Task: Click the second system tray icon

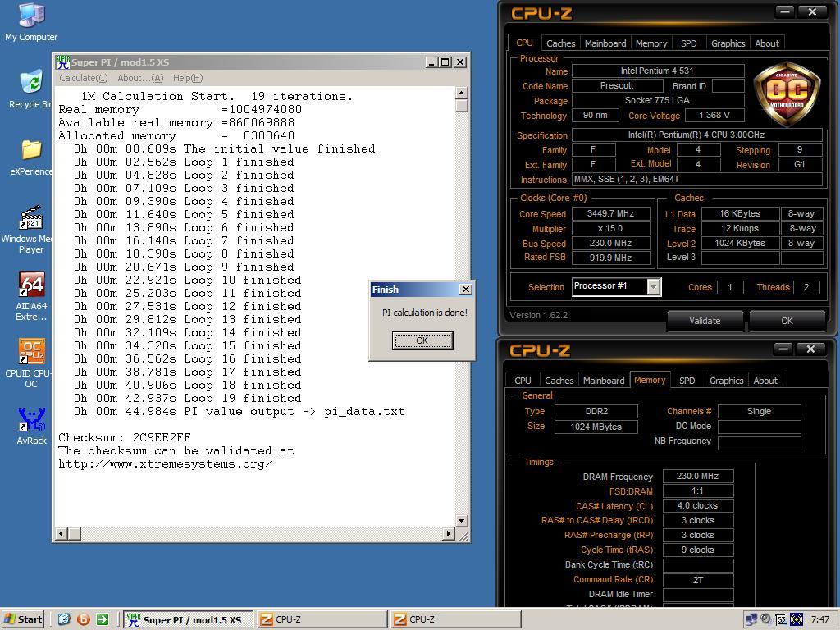Action: click(766, 620)
